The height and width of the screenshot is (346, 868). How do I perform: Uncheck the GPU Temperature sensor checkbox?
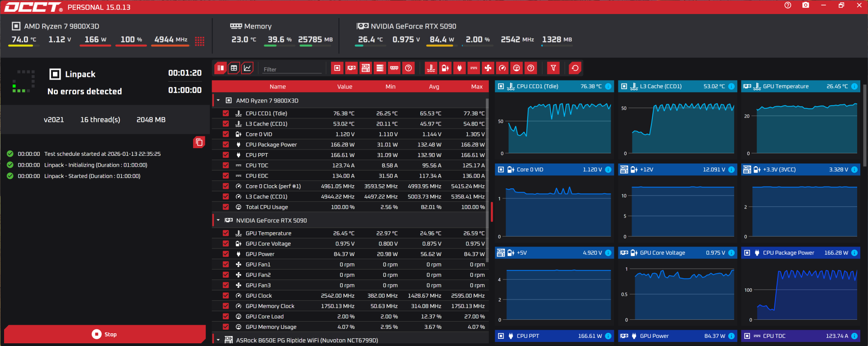click(226, 233)
